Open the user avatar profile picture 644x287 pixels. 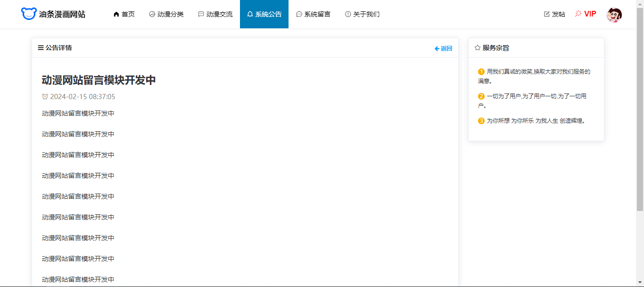(x=614, y=15)
